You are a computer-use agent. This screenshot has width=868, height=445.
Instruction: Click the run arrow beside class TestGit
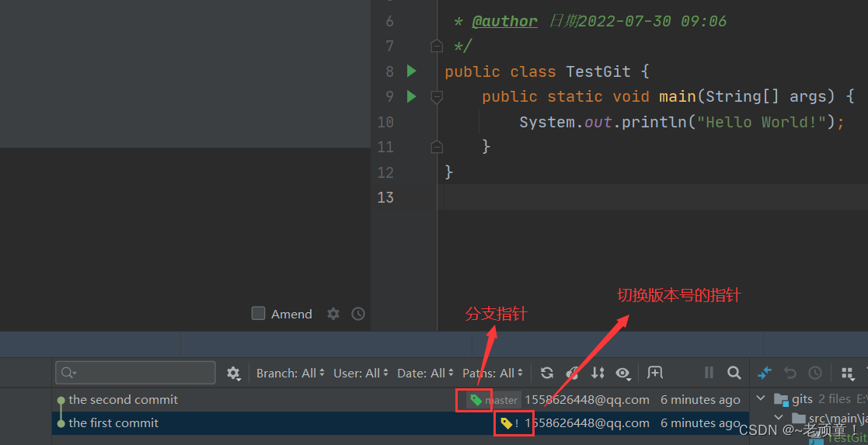pyautogui.click(x=411, y=71)
